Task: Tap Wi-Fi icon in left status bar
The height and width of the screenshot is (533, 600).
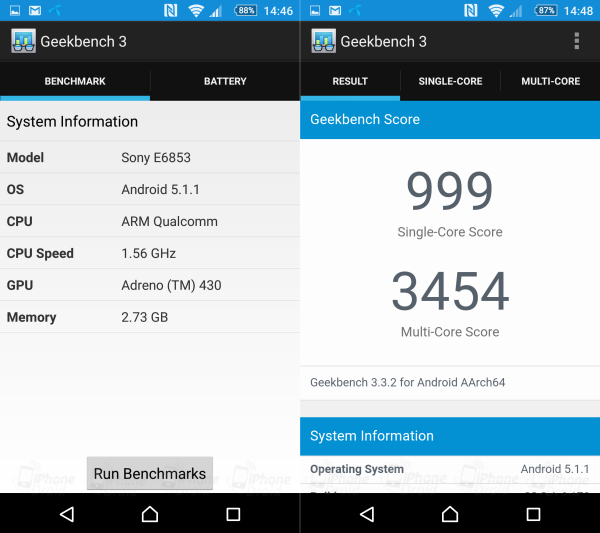Action: 196,11
